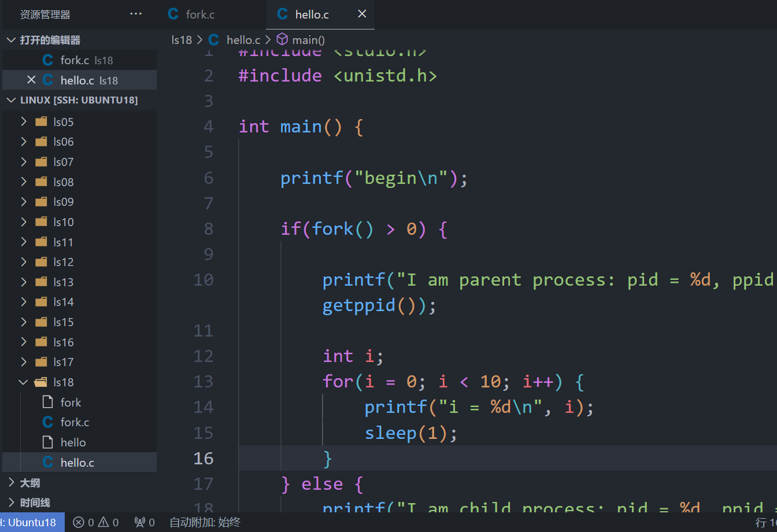
Task: Collapse the Open Editors section
Action: coord(12,40)
